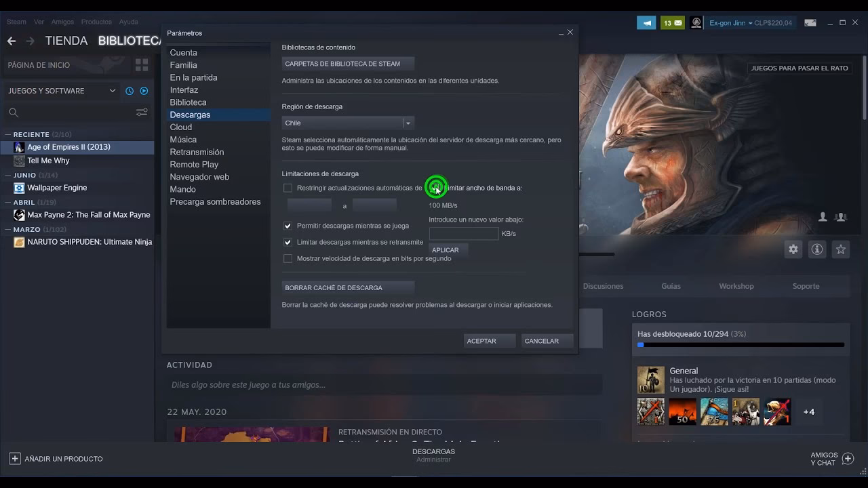Click the Max Payne 2 icon

click(x=19, y=215)
